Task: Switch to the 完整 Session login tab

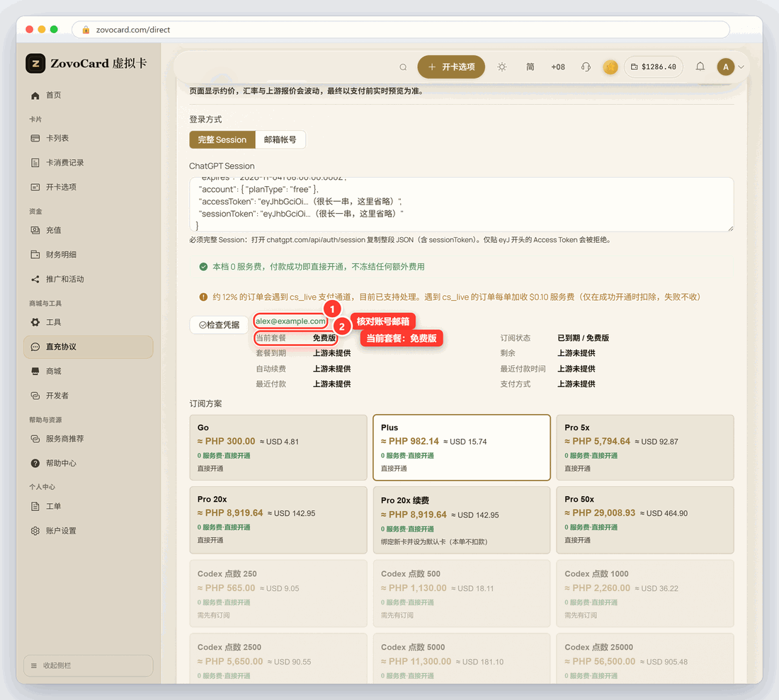Action: pyautogui.click(x=222, y=140)
